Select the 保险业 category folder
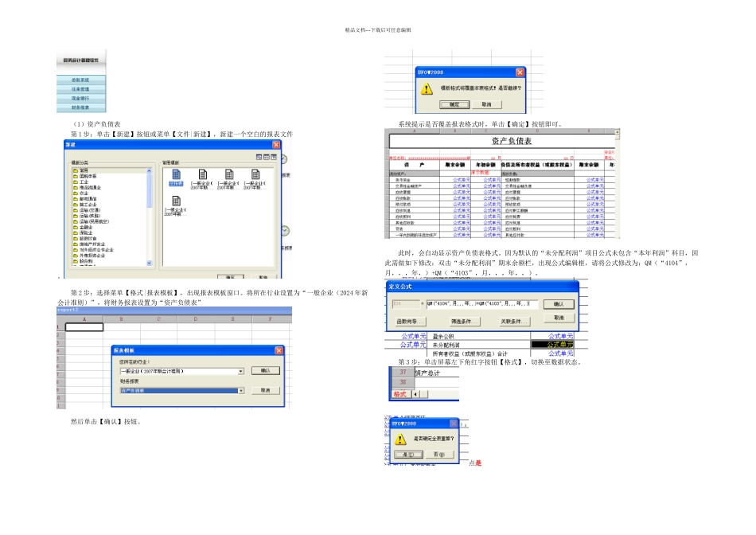Viewport: 756px width, 535px height. 83,233
